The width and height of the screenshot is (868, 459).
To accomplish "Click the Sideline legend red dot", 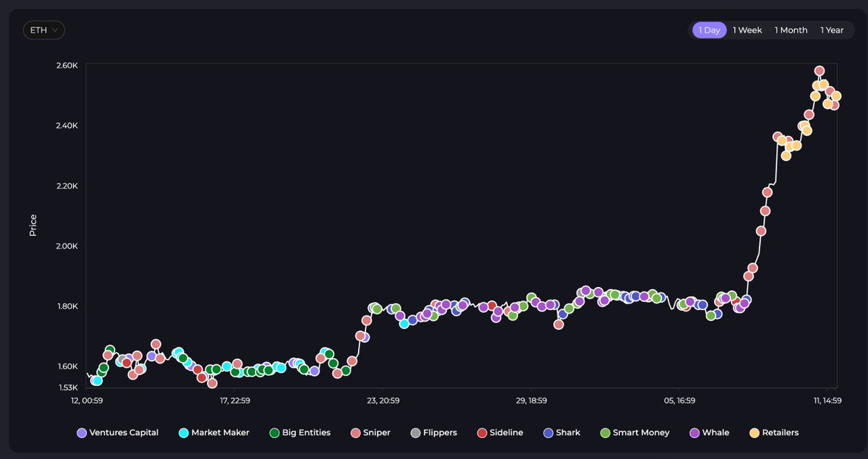I will (x=482, y=433).
